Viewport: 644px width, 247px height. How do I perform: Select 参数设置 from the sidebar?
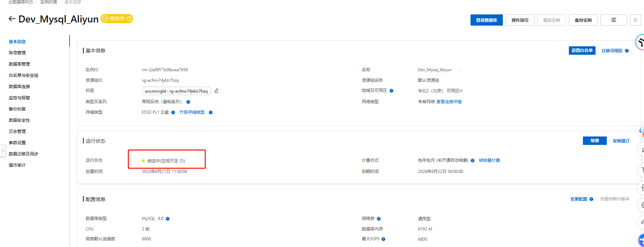pyautogui.click(x=17, y=143)
